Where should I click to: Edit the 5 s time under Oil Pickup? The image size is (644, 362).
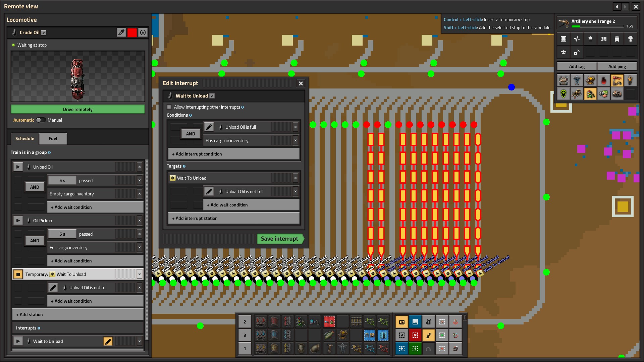62,234
